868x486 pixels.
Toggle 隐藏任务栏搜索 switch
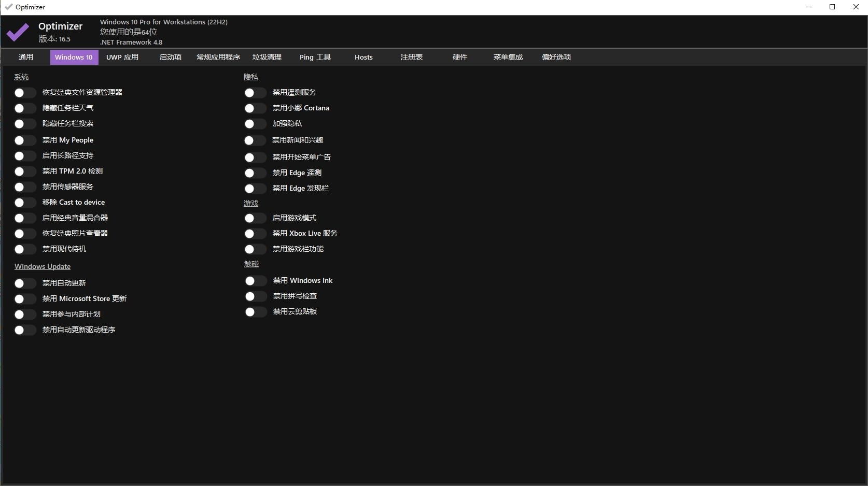pos(24,124)
